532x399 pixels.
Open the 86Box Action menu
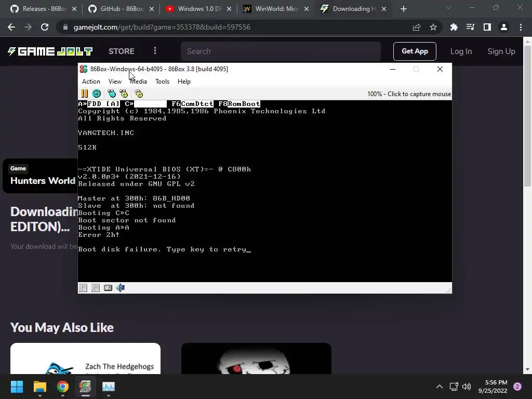point(91,82)
